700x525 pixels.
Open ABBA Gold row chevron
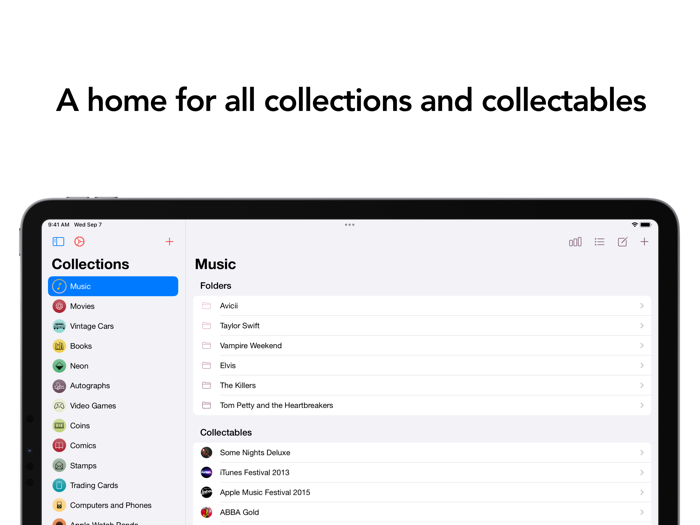[642, 512]
